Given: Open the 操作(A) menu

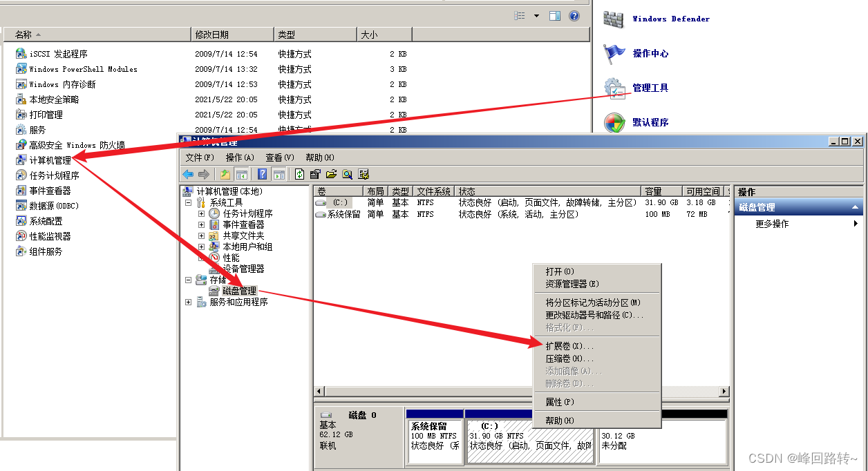Looking at the screenshot, I should (240, 157).
